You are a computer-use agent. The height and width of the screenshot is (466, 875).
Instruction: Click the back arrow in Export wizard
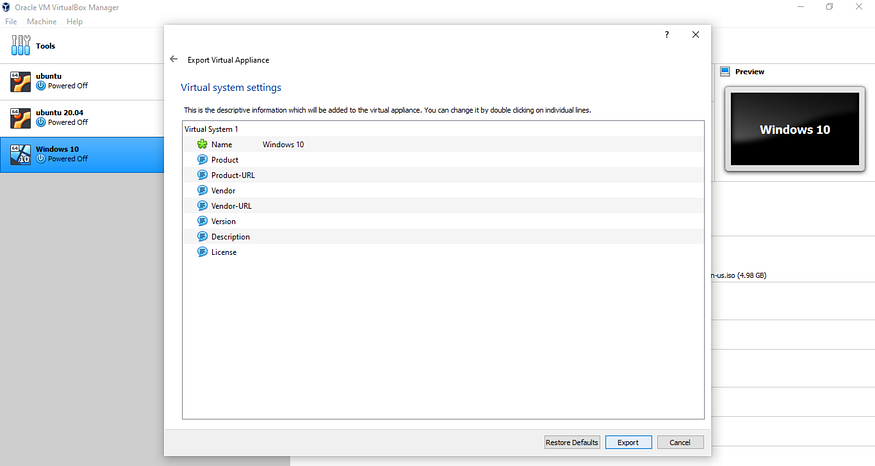tap(174, 59)
